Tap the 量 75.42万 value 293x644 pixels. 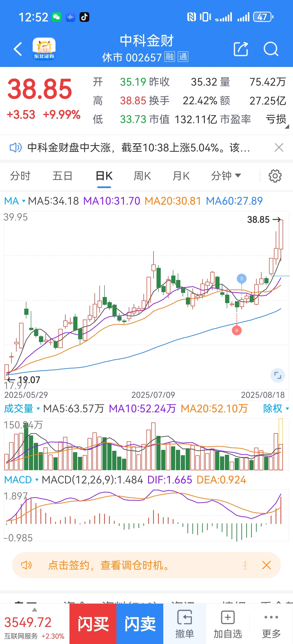pyautogui.click(x=253, y=82)
